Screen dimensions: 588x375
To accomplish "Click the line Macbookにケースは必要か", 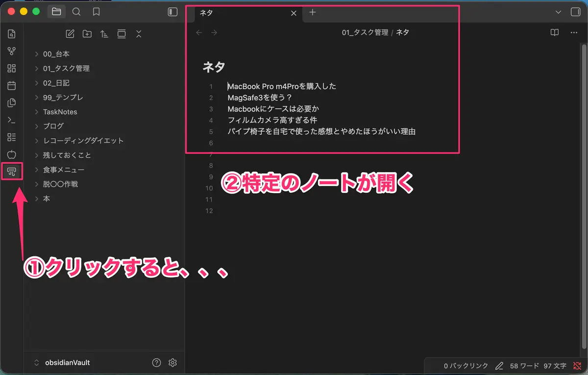I will click(x=273, y=109).
